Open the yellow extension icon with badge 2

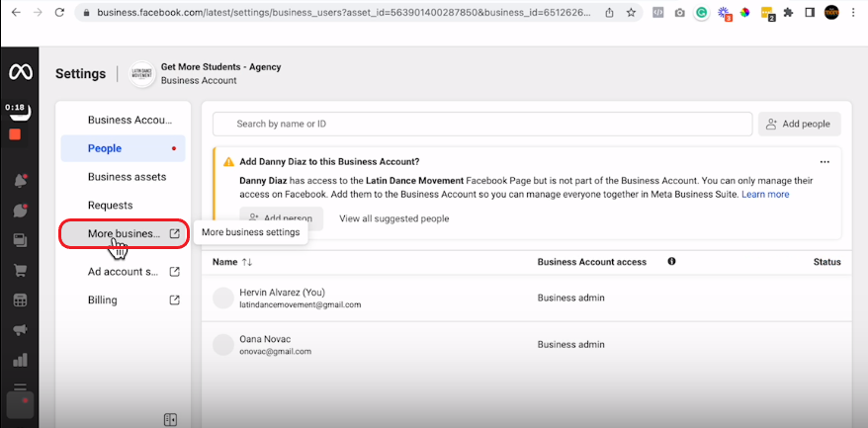[x=767, y=13]
